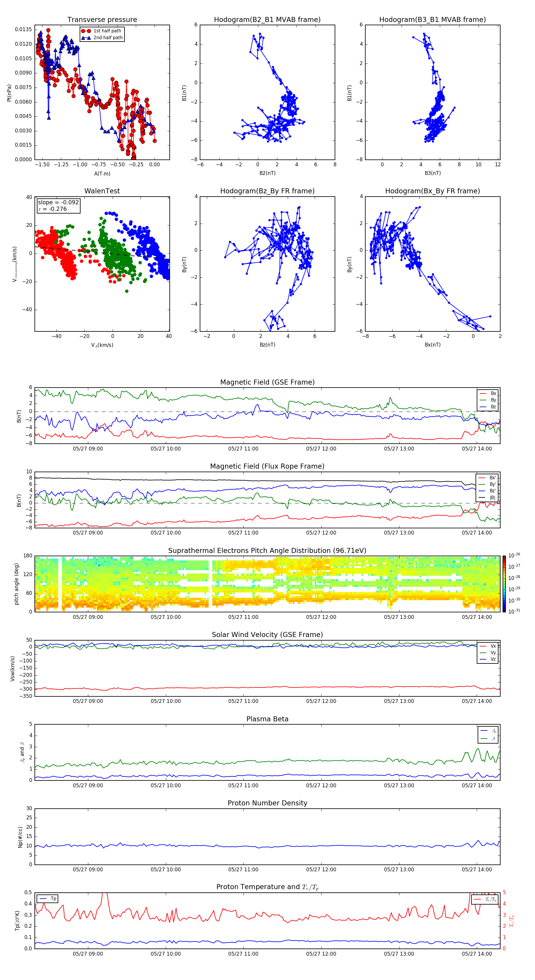This screenshot has height=980, width=535.
Task: Select the Bx' entry in Flux Rope legend
Action: [487, 478]
